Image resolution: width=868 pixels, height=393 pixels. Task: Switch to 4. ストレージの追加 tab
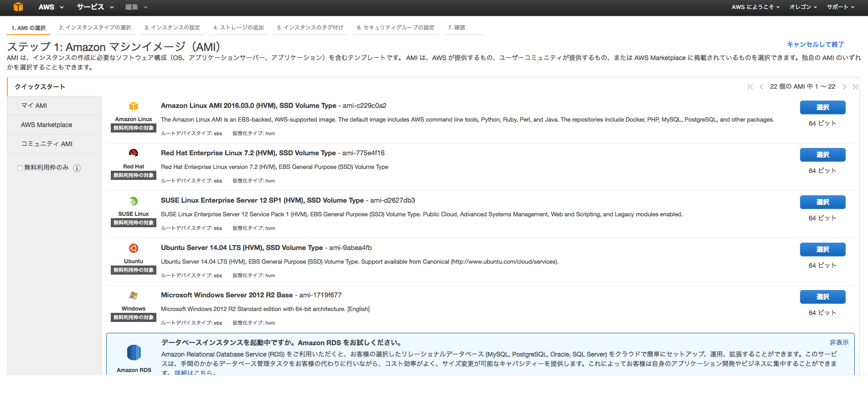click(x=239, y=27)
